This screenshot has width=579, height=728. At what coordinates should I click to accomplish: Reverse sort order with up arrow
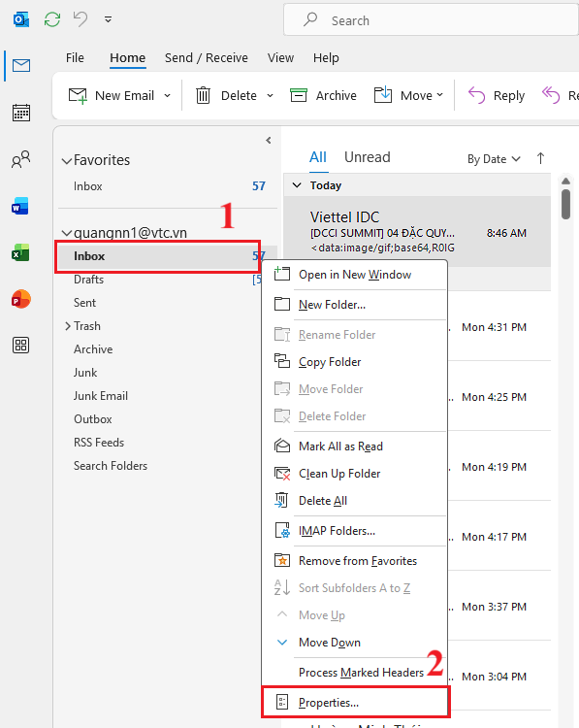click(540, 159)
